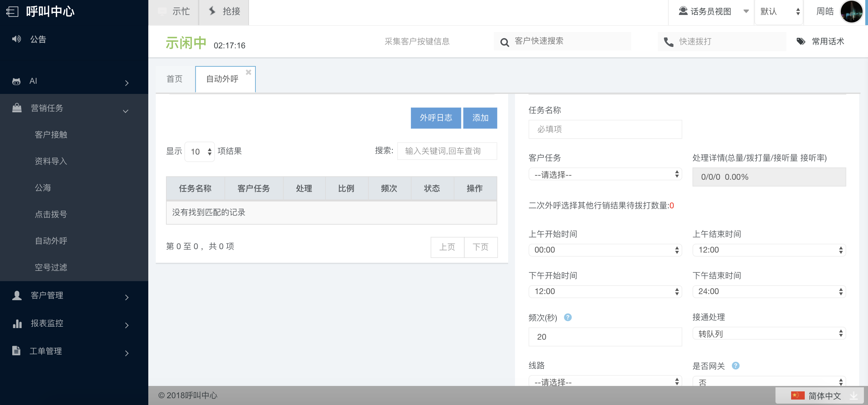Image resolution: width=868 pixels, height=405 pixels.
Task: Click the sidebar collapse icon beside 呼叫中心
Action: pyautogui.click(x=12, y=12)
